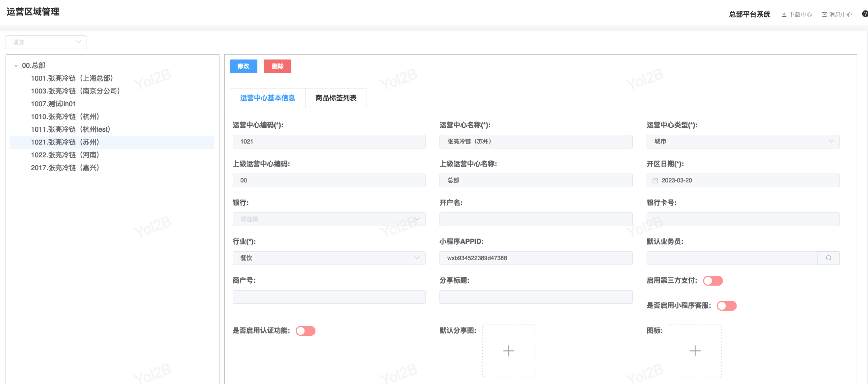Click the help question mark icon

pos(865,14)
